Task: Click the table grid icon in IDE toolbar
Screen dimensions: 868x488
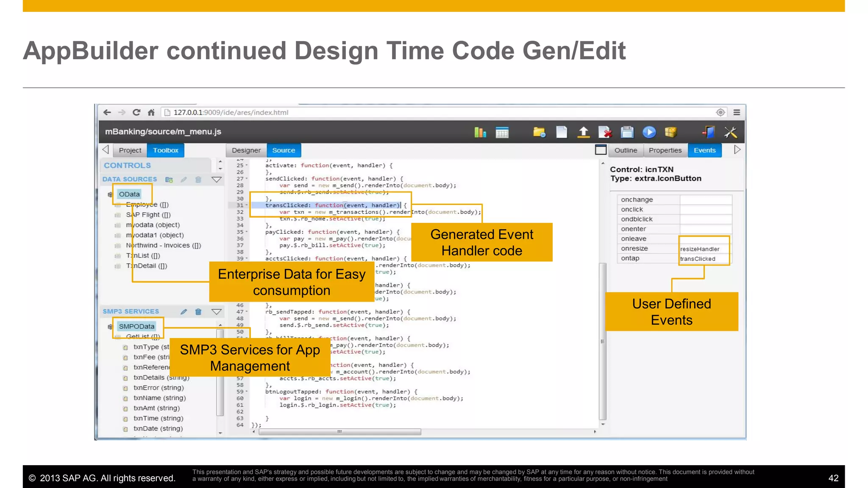Action: tap(502, 133)
